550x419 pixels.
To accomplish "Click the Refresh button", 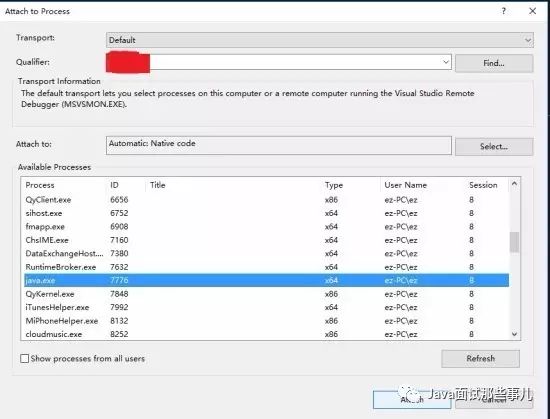I will pyautogui.click(x=480, y=358).
